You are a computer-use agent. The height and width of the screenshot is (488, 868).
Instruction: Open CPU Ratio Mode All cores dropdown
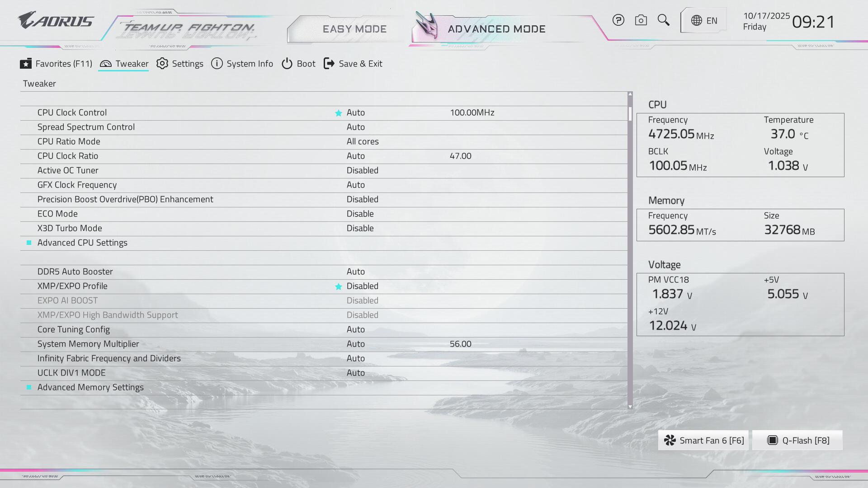(x=363, y=141)
